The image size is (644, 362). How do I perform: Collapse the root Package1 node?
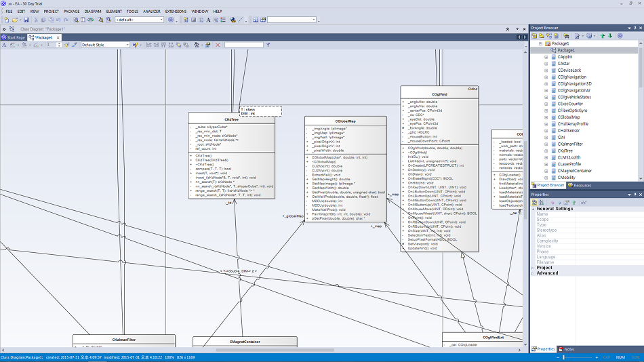[x=540, y=43]
